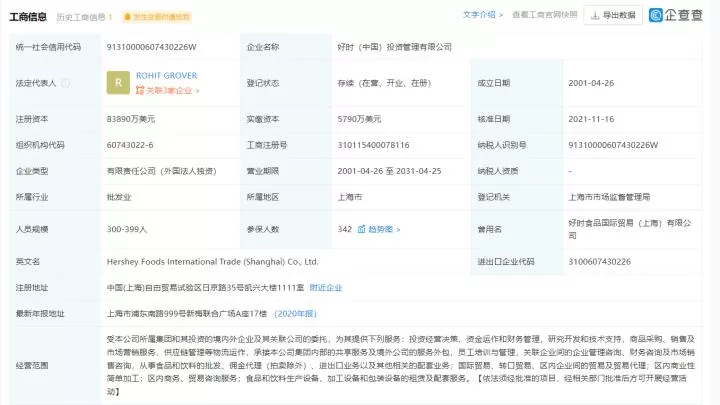Viewport: 720px width, 405px height.
Task: Select import-export code 3100607430226
Action: tap(600, 262)
